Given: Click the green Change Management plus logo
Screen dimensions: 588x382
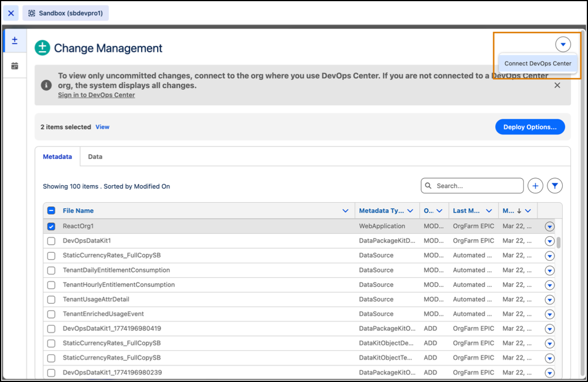Looking at the screenshot, I should coord(42,48).
